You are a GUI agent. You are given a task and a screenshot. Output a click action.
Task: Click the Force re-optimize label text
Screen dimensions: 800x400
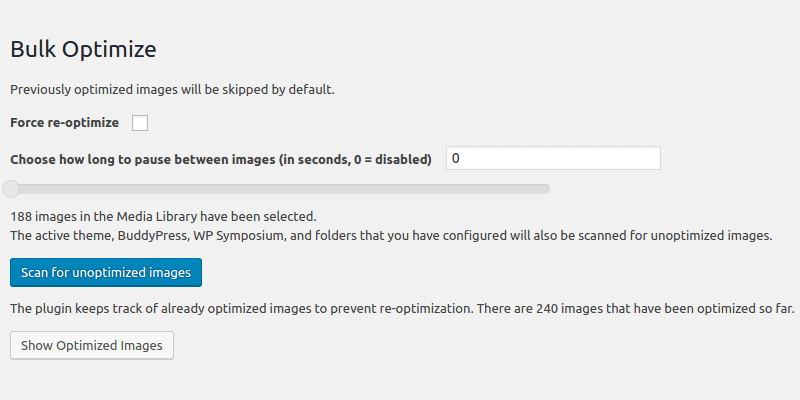tap(64, 123)
